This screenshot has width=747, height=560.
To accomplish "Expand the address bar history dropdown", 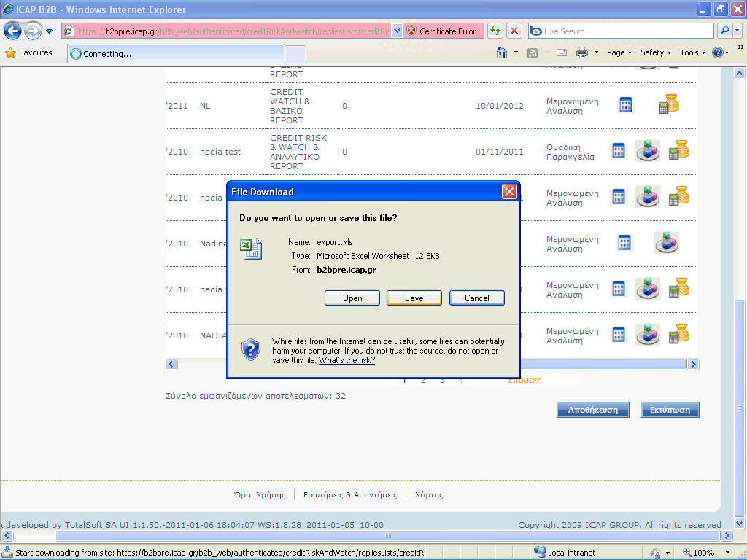I will pyautogui.click(x=397, y=31).
